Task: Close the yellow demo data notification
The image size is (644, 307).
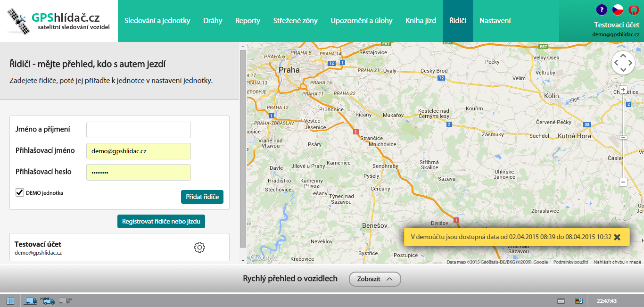Action: tap(617, 237)
